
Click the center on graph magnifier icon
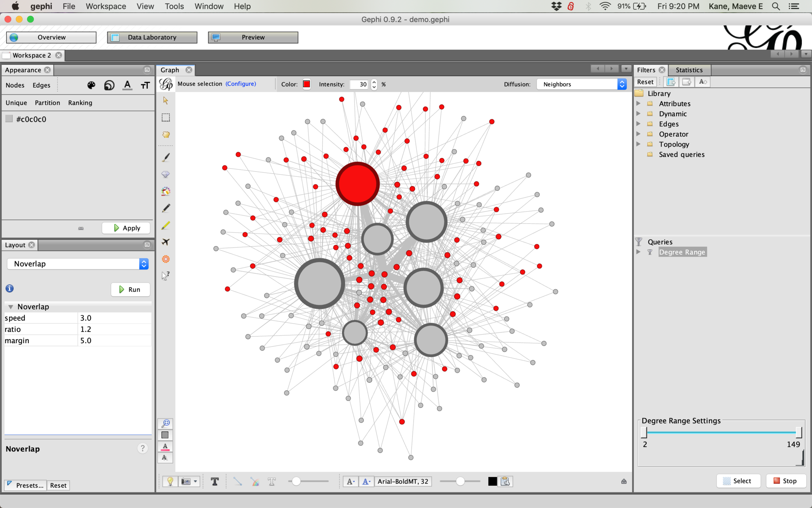tap(165, 423)
